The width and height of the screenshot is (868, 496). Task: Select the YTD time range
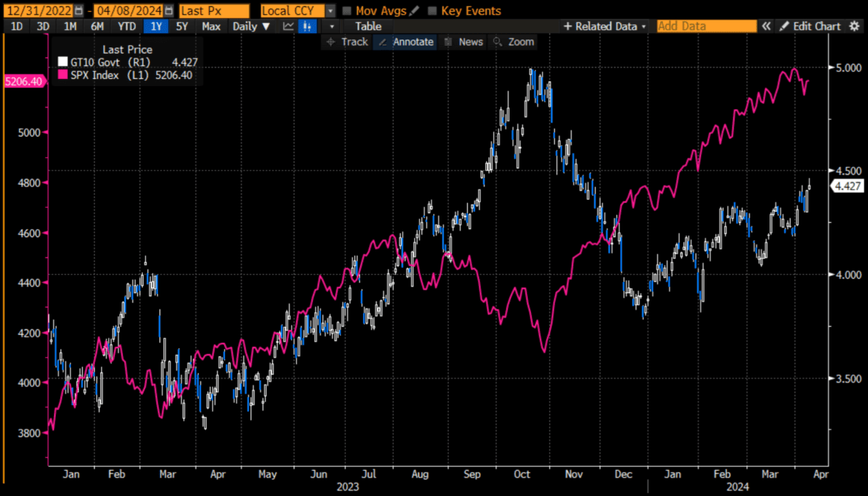[x=126, y=26]
